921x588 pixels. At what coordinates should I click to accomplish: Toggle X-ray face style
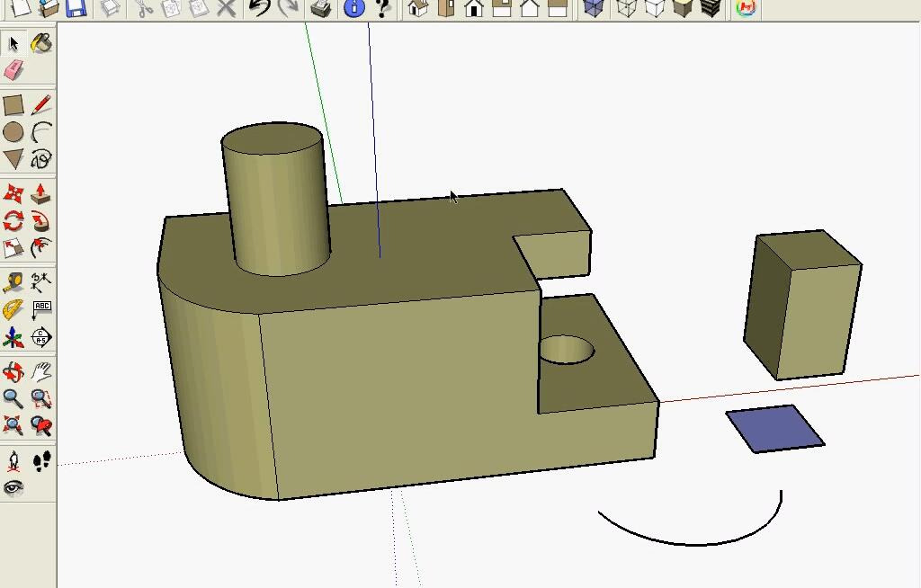[x=593, y=9]
